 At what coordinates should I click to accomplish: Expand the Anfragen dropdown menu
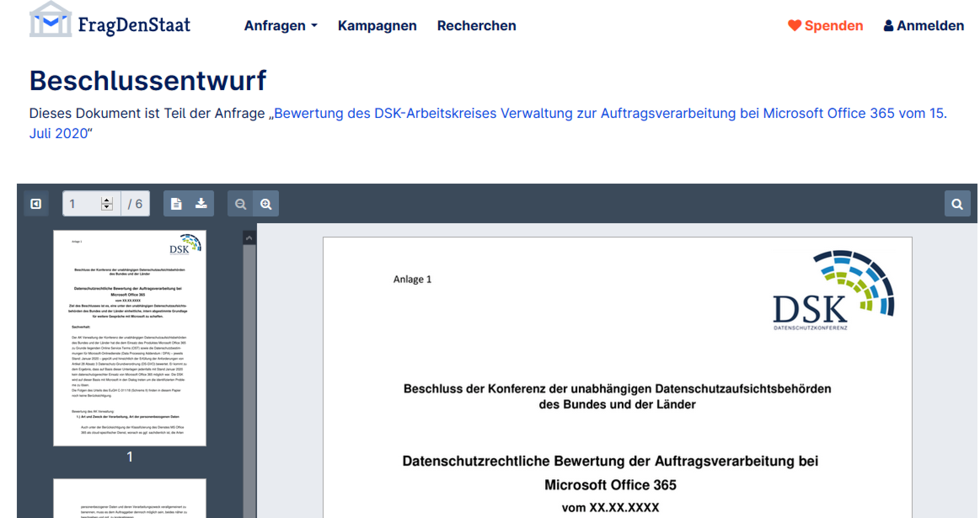(281, 26)
